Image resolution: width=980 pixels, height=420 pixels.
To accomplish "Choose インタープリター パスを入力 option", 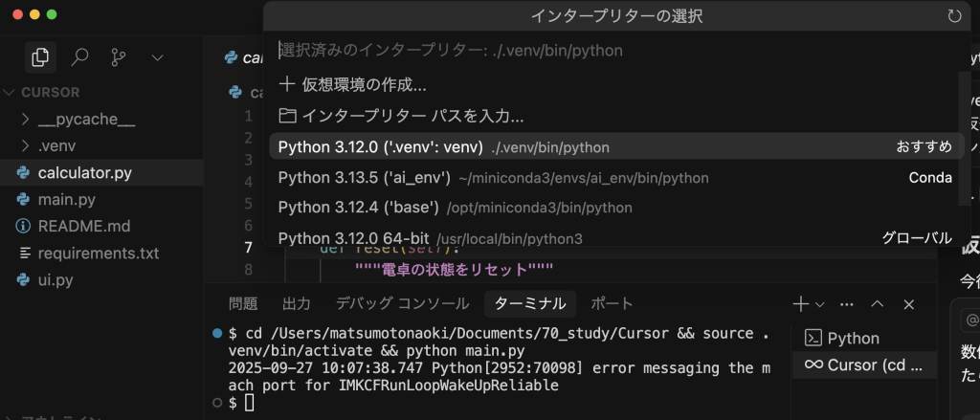I will tap(402, 116).
